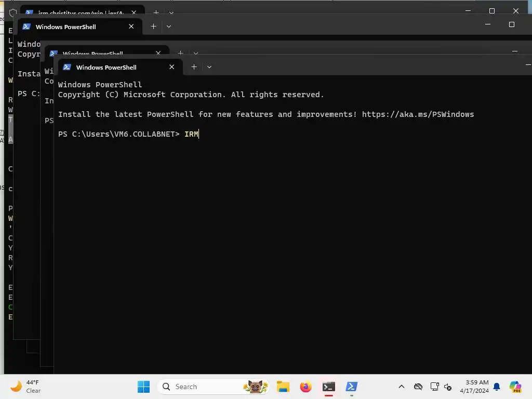Viewport: 532px width, 399px height.
Task: Switch to Terminal taskbar icon
Action: click(328, 387)
